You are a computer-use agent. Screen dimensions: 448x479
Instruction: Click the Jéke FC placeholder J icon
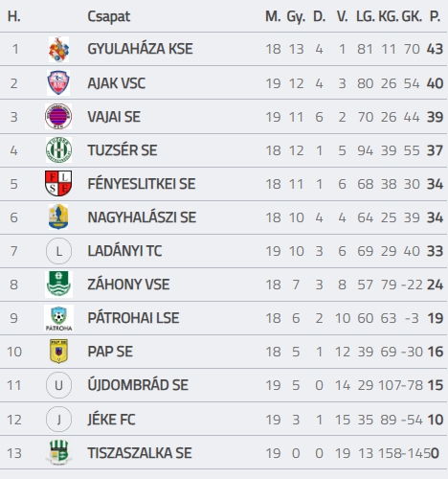pyautogui.click(x=58, y=419)
